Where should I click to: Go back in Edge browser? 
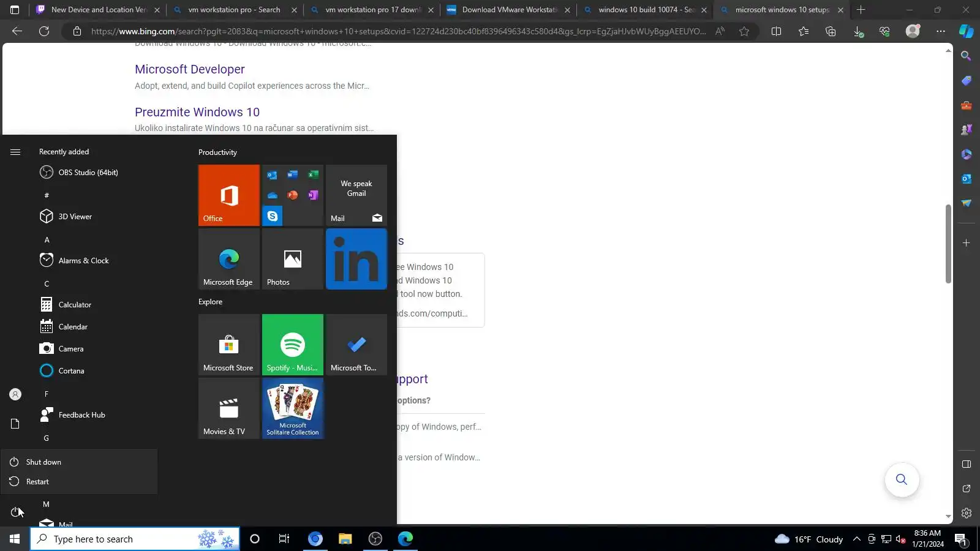pos(17,31)
